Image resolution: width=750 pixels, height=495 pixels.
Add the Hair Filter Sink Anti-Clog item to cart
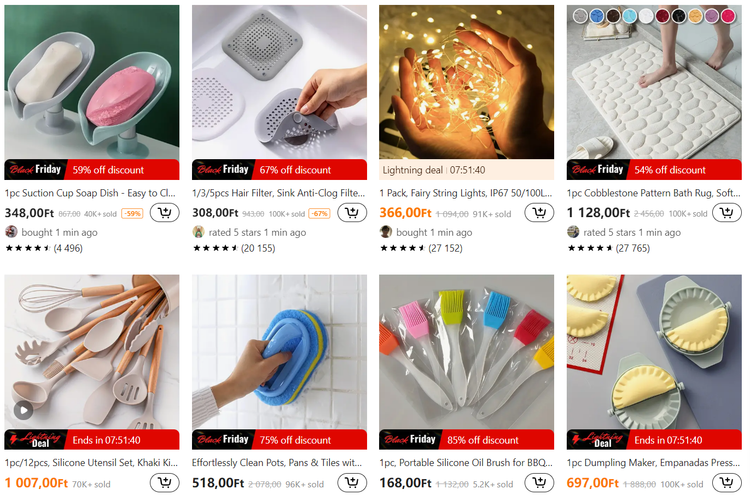pyautogui.click(x=352, y=213)
